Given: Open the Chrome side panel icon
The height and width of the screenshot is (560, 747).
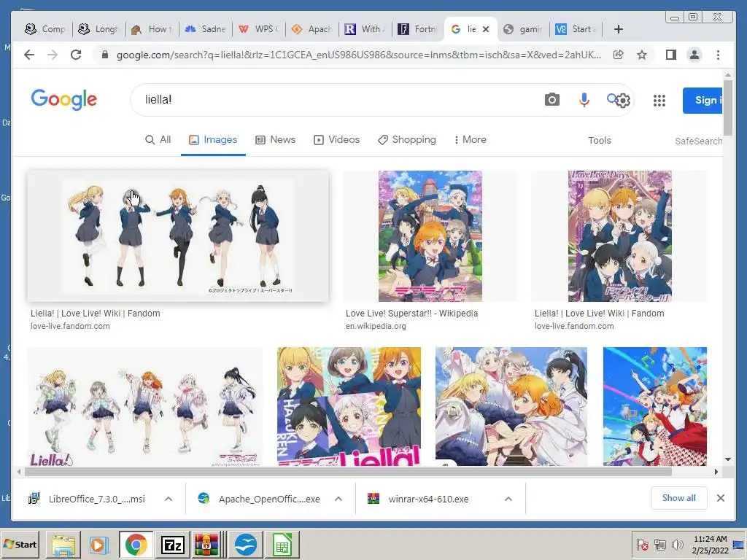Looking at the screenshot, I should click(x=671, y=55).
